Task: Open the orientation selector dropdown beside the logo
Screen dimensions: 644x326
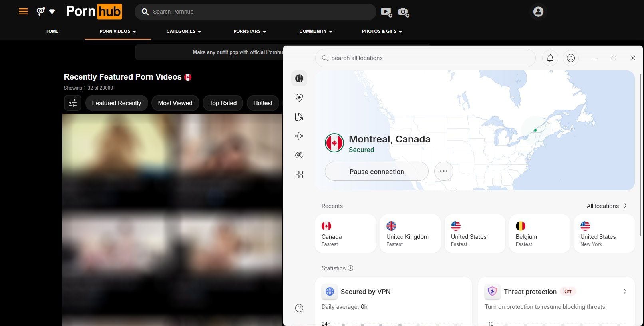Action: tap(46, 12)
